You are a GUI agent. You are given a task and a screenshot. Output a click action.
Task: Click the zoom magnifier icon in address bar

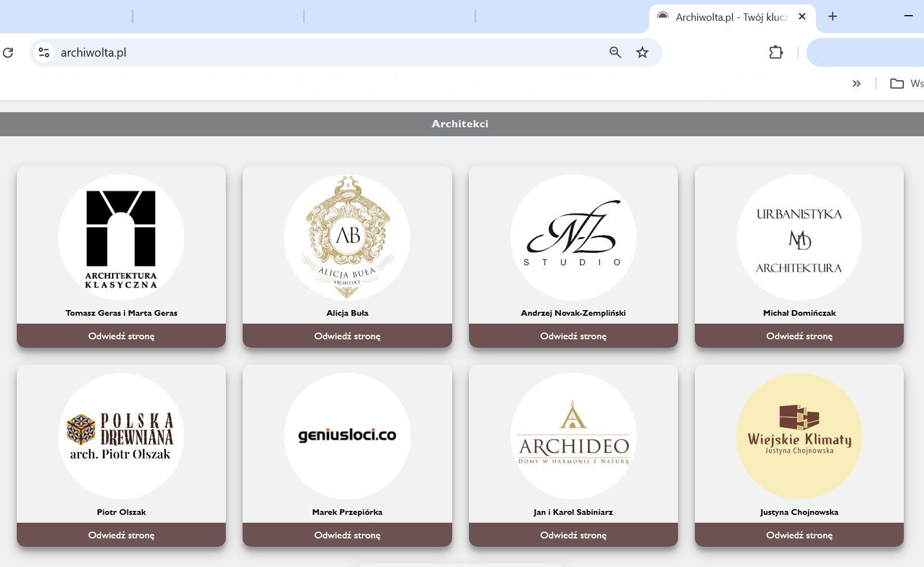click(615, 53)
